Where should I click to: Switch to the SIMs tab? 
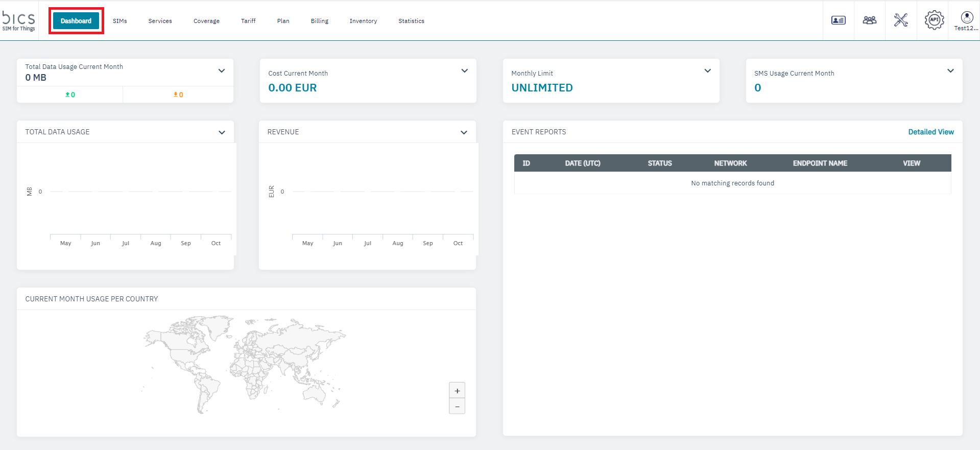[x=120, y=21]
